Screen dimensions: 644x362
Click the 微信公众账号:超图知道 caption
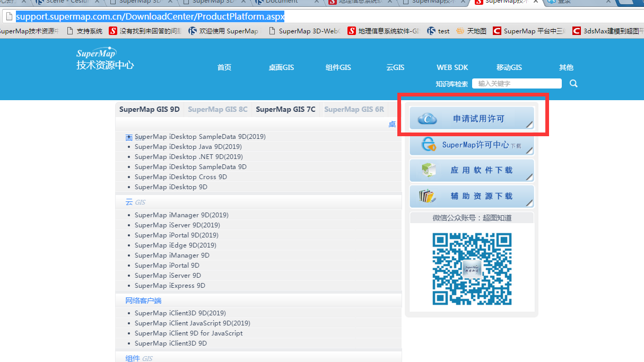click(472, 218)
